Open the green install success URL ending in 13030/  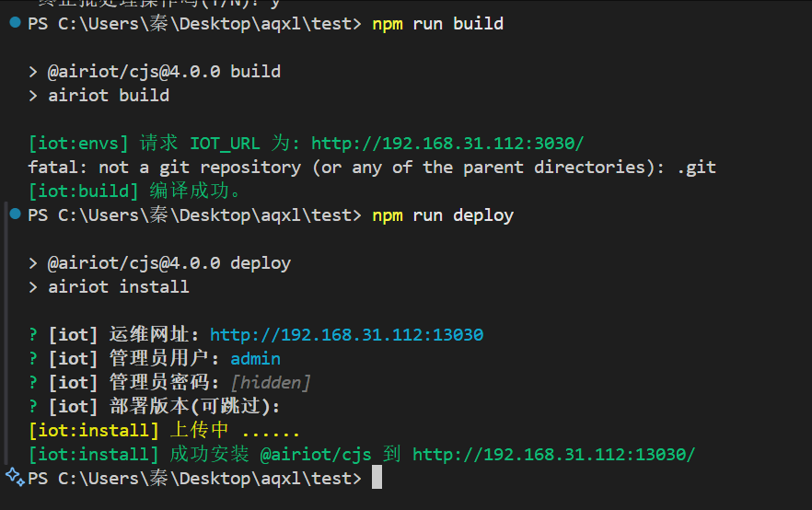(x=553, y=455)
